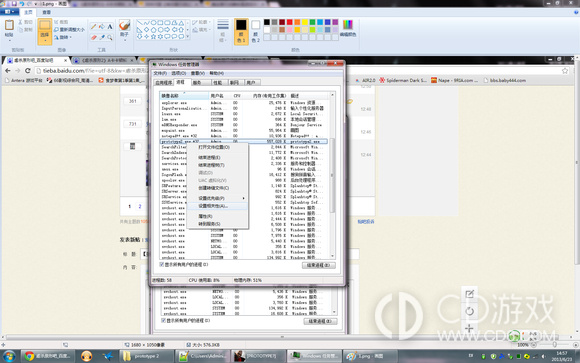This screenshot has width=580, height=363.
Task: Click the Resize button in the Image group
Action: coord(69,30)
